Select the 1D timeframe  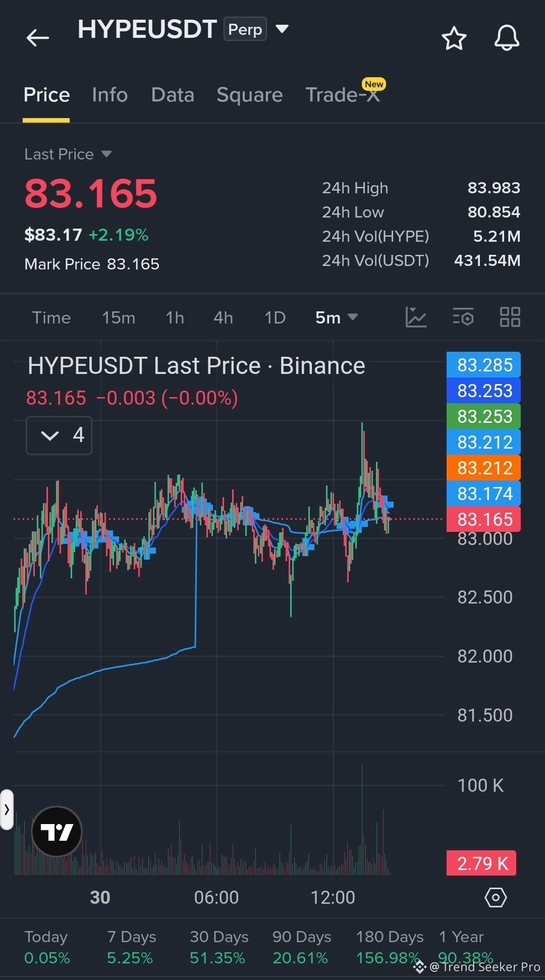click(x=275, y=317)
